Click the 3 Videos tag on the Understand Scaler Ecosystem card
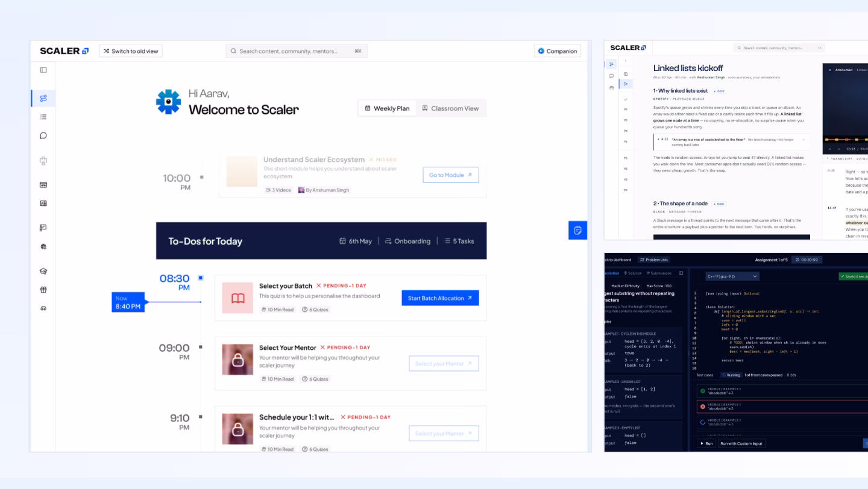 coord(278,190)
